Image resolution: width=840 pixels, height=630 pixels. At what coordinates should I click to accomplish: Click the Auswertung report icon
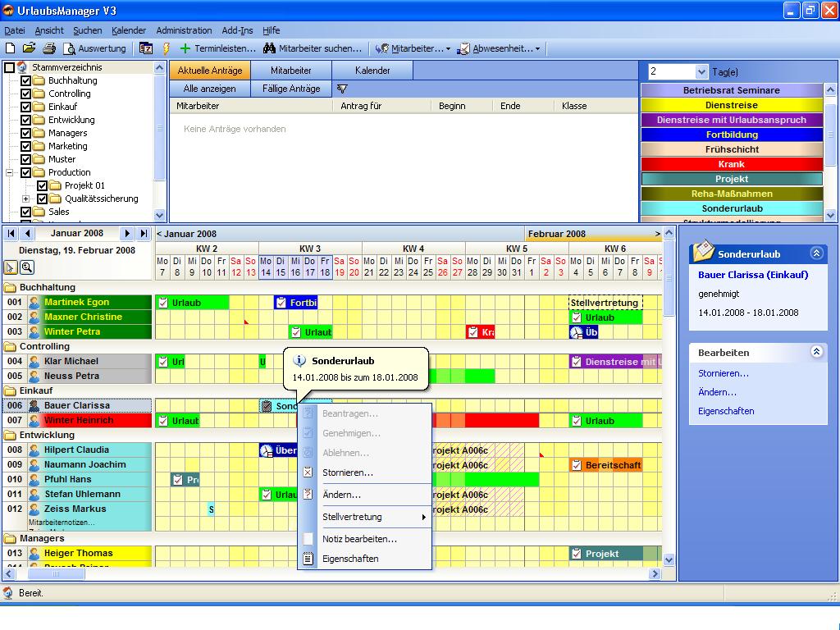(70, 48)
